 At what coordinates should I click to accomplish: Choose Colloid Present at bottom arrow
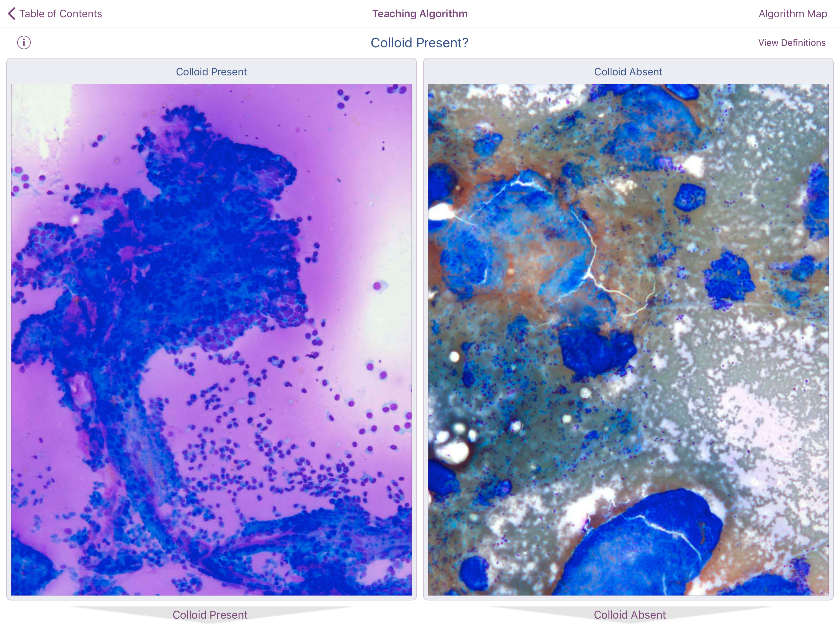click(210, 614)
